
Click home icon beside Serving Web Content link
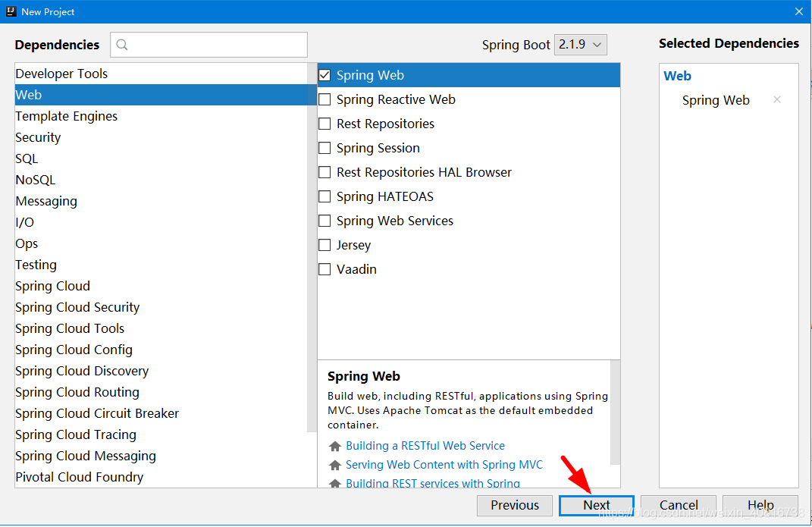(335, 465)
